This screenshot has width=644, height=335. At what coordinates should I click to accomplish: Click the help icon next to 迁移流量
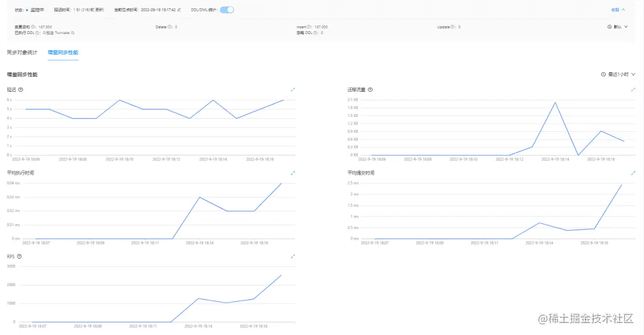pyautogui.click(x=370, y=89)
